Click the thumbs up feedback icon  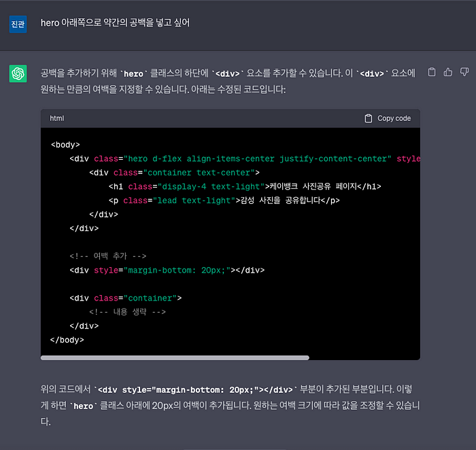pyautogui.click(x=448, y=72)
